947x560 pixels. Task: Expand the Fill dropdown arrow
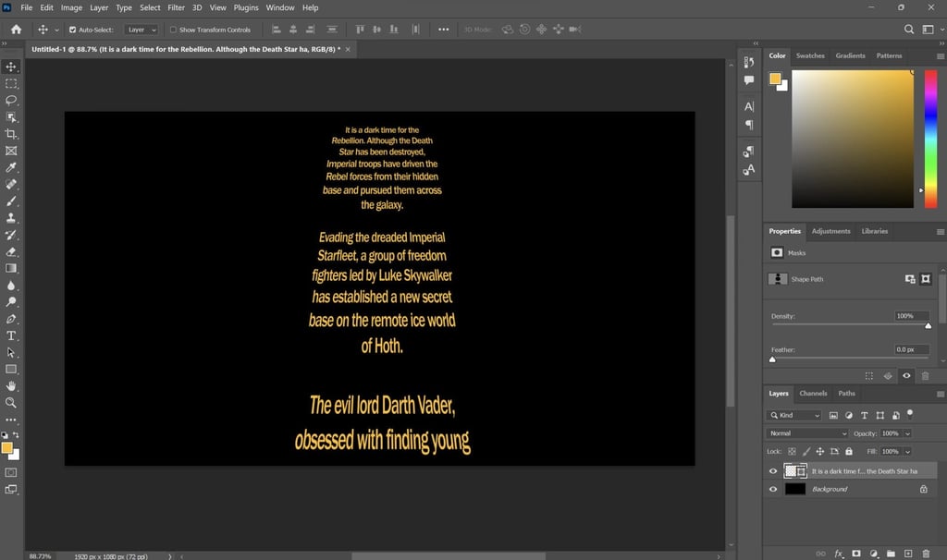click(x=907, y=451)
